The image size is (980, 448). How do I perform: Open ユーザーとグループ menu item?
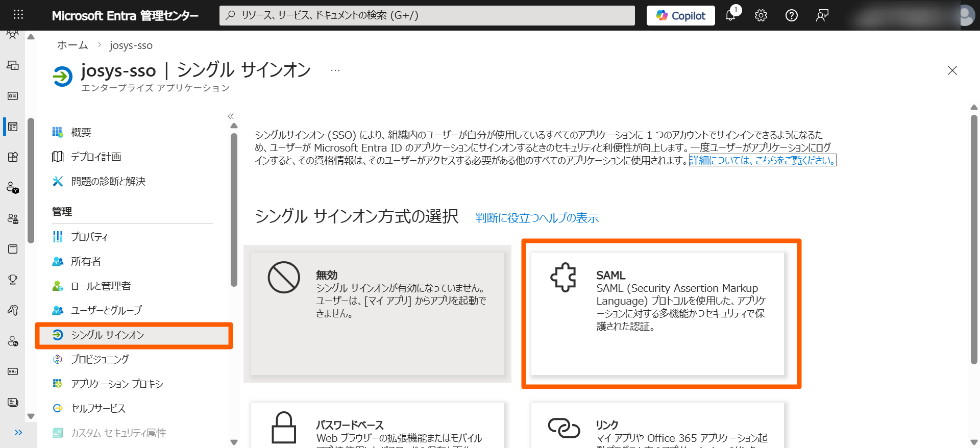point(106,310)
